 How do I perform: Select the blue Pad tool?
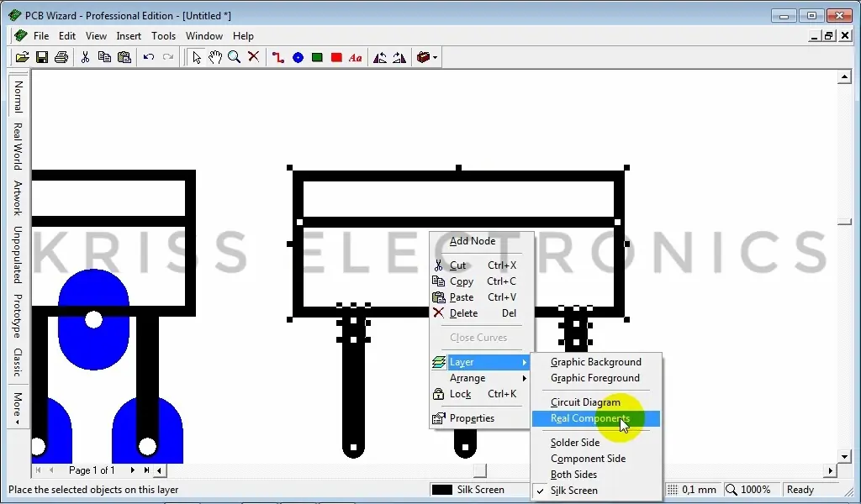pyautogui.click(x=298, y=57)
